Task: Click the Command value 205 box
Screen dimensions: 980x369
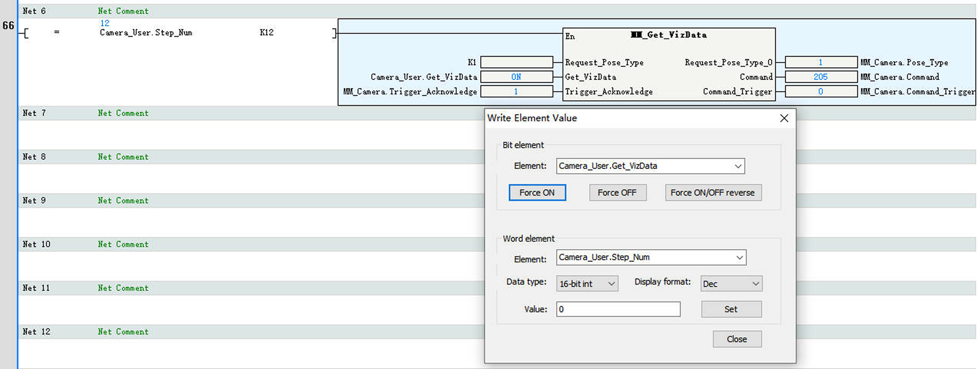Action: (820, 77)
